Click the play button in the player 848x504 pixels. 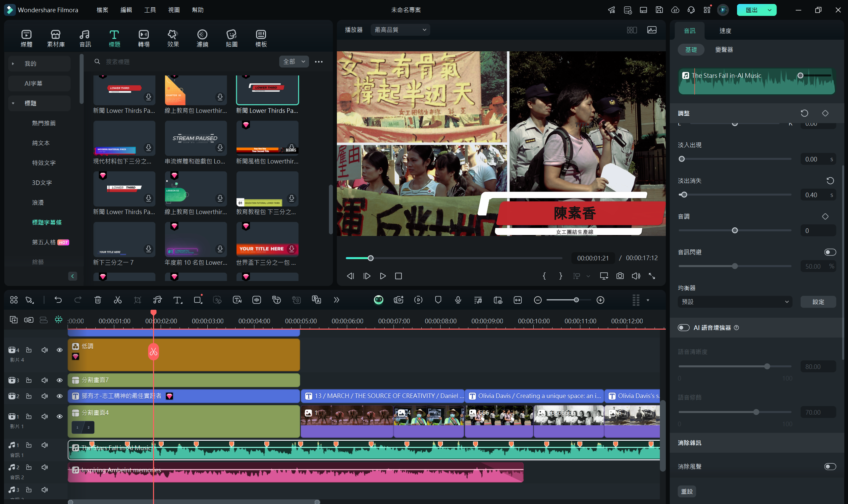[382, 276]
